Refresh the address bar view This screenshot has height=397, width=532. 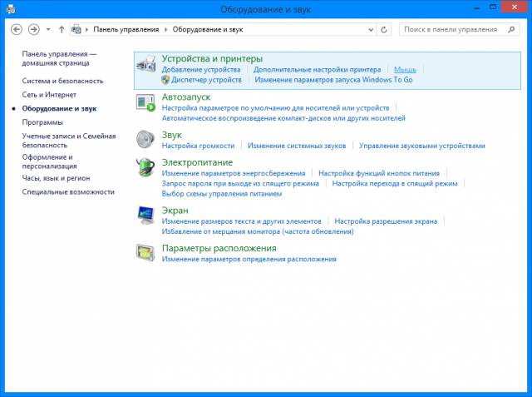384,29
